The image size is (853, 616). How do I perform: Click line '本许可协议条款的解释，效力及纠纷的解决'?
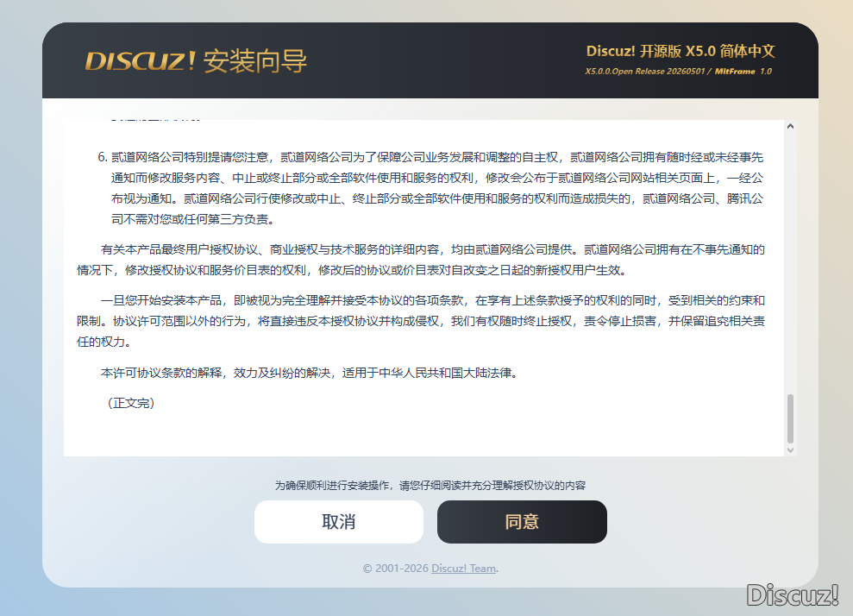309,373
